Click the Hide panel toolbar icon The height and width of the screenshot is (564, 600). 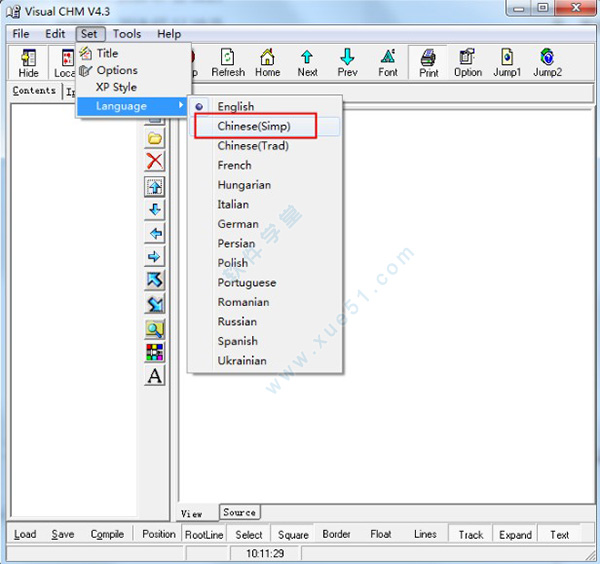29,62
